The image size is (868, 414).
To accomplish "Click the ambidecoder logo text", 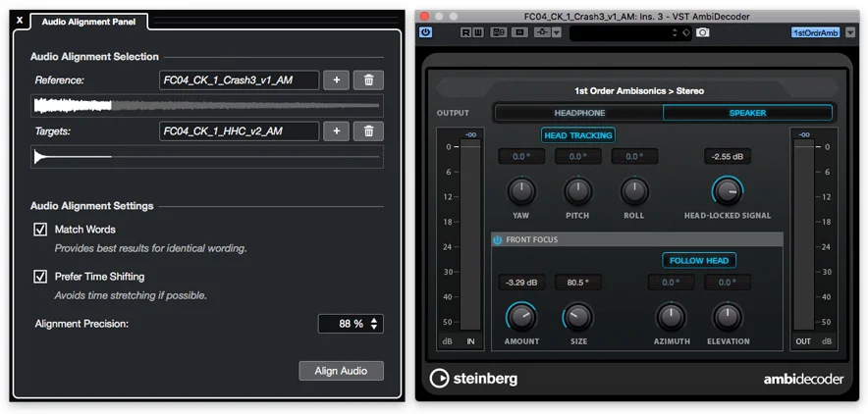I will coord(804,380).
